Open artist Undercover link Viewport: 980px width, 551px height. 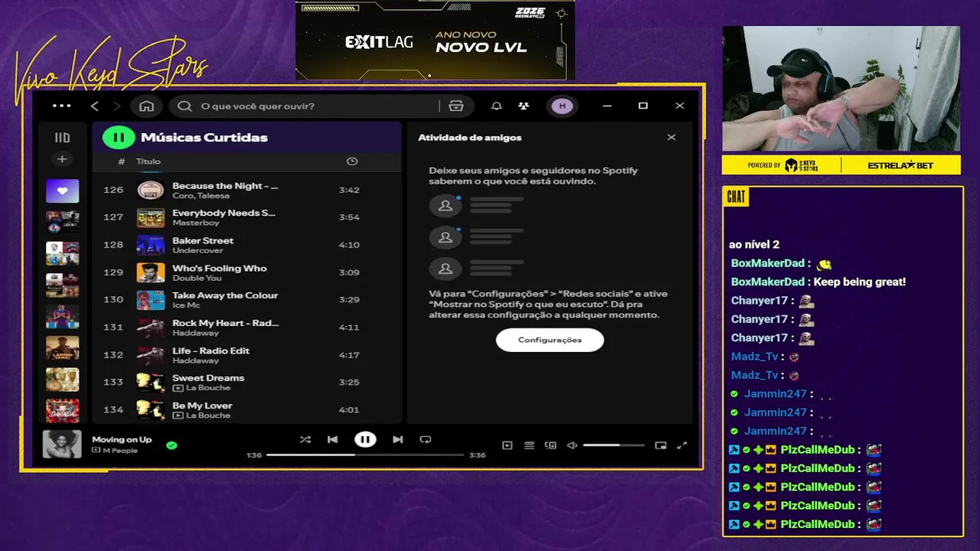[x=198, y=250]
